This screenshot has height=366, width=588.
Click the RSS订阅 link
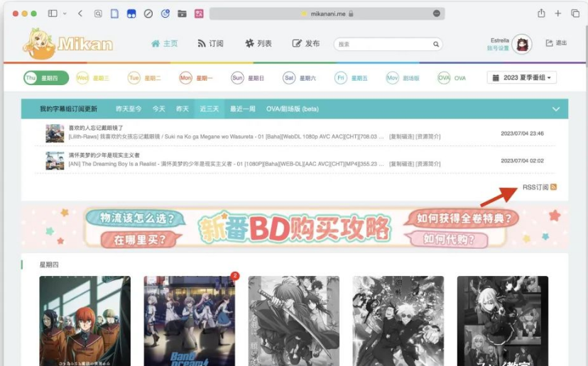point(535,187)
